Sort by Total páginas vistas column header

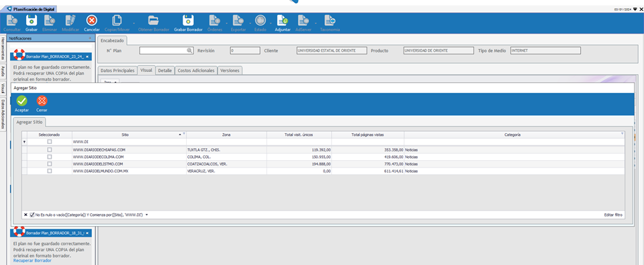coord(367,135)
